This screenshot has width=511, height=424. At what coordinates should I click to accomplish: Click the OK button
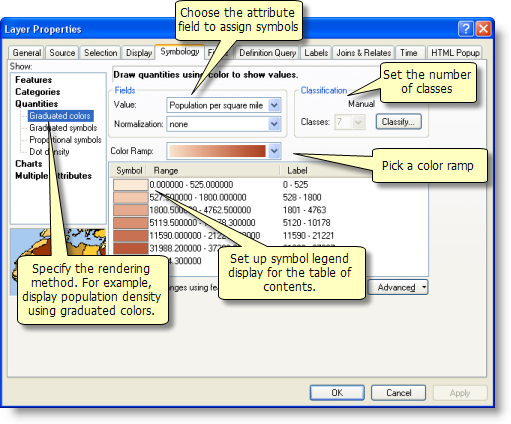[x=337, y=393]
